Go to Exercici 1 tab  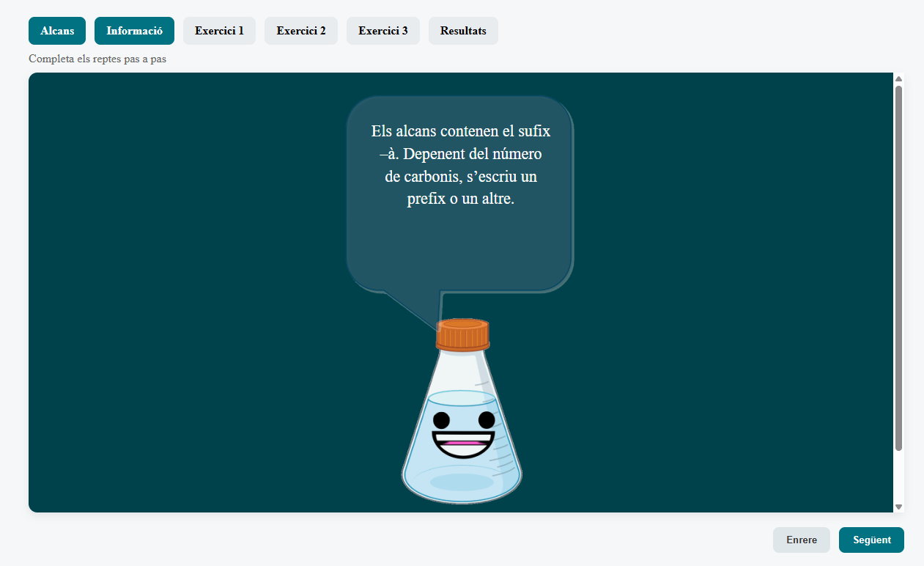tap(219, 31)
